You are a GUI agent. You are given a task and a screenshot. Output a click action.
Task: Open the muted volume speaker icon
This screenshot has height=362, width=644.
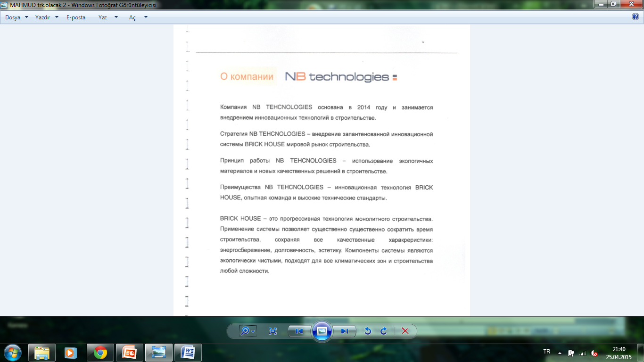[594, 353]
